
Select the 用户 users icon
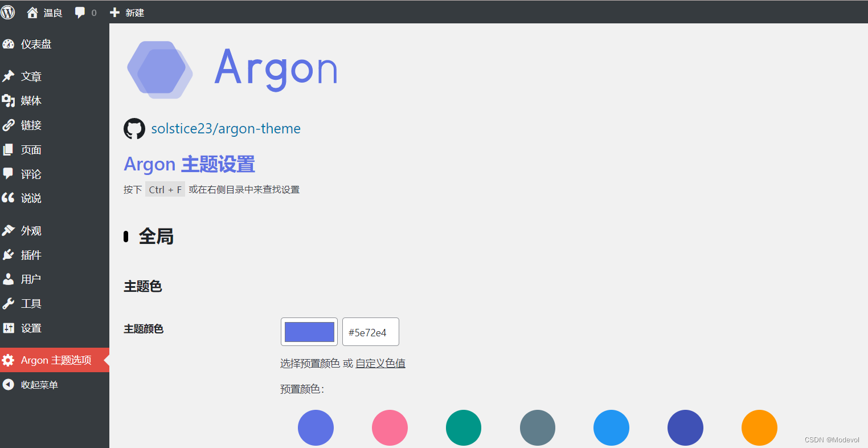click(x=9, y=279)
